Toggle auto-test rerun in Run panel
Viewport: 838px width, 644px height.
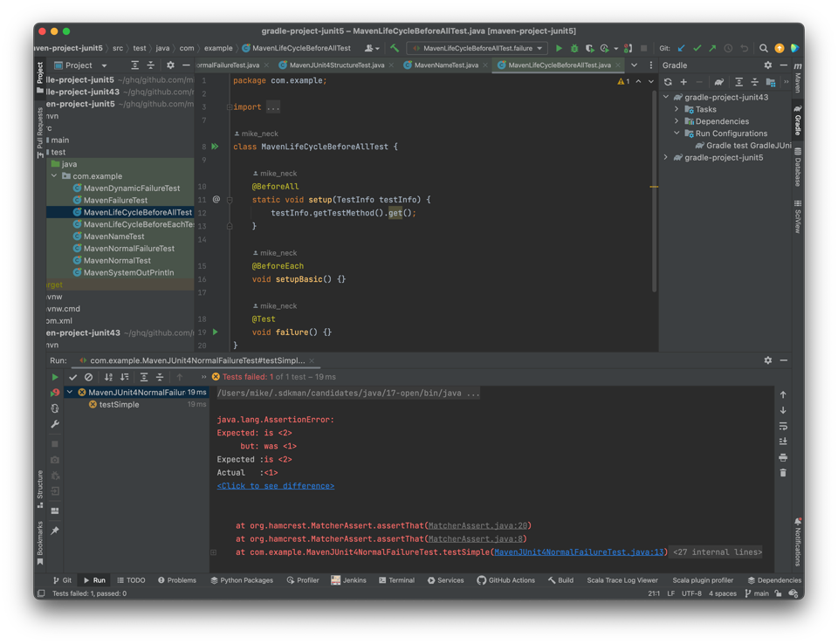coord(54,408)
